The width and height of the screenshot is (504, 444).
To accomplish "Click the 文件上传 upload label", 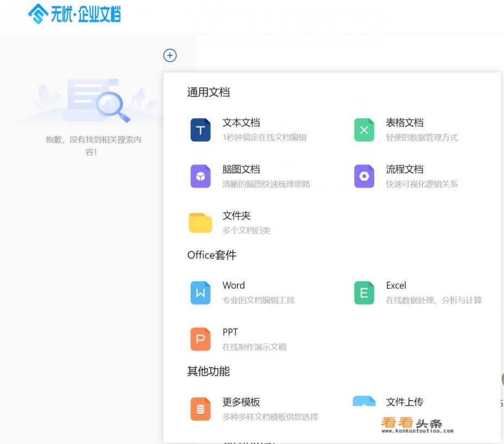I will click(405, 402).
